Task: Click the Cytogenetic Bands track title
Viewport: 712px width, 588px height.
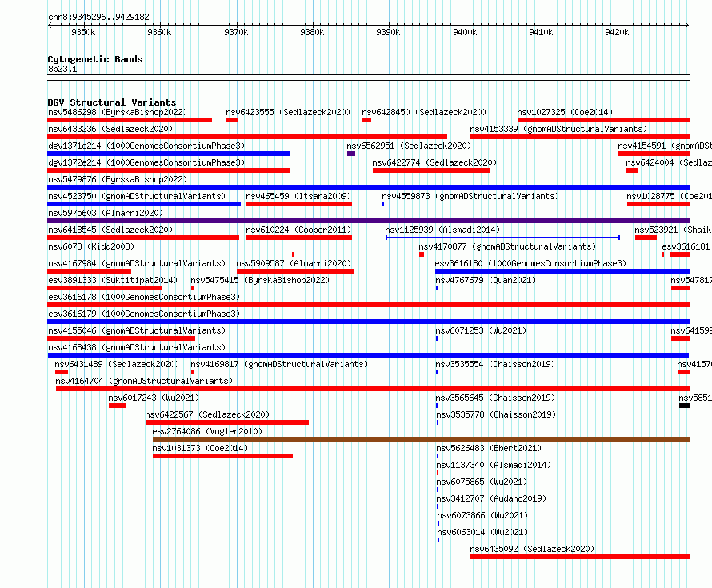Action: tap(95, 59)
